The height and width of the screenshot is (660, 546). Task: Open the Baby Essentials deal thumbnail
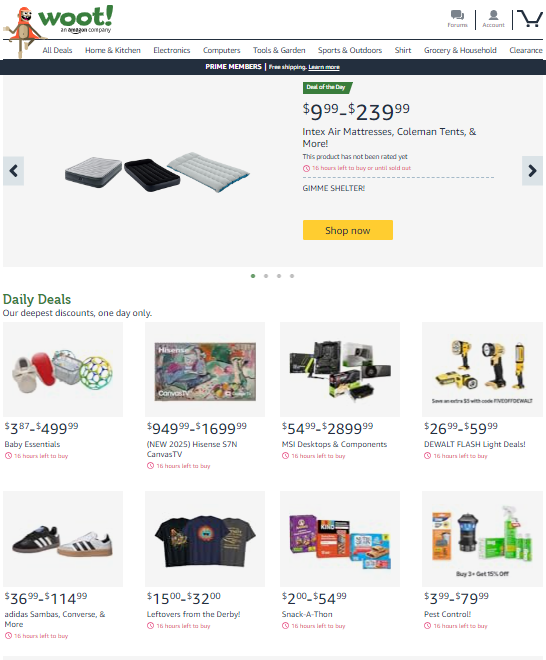(63, 370)
